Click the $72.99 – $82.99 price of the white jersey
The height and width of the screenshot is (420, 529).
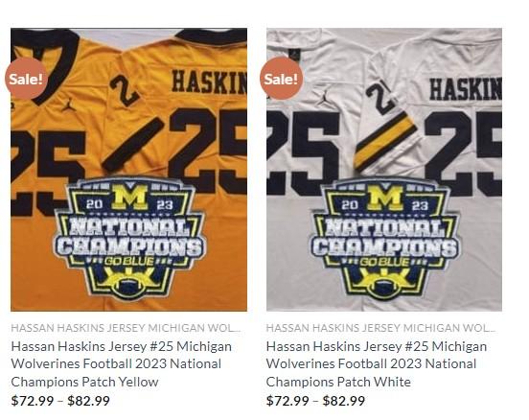click(x=315, y=401)
